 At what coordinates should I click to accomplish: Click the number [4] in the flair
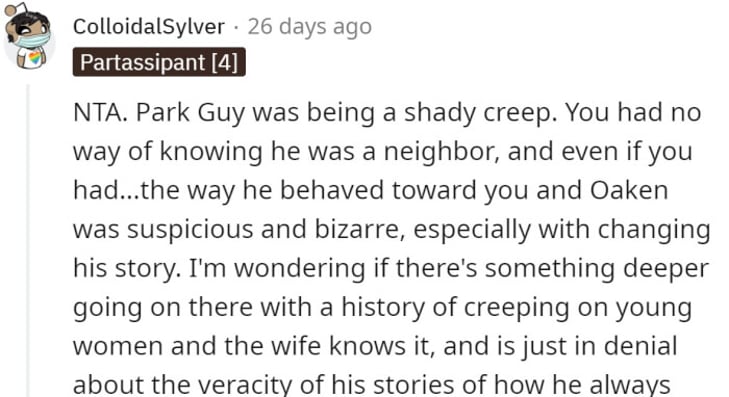click(x=225, y=62)
